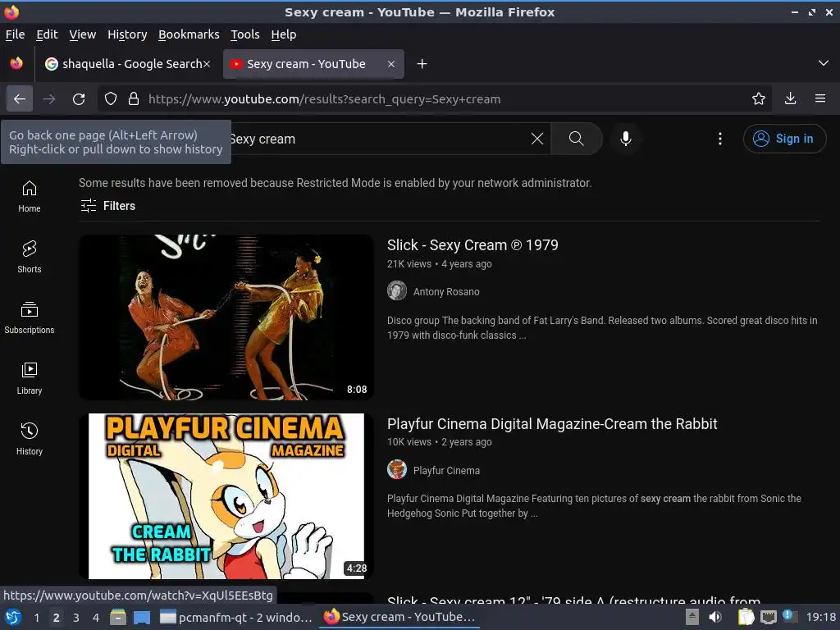Screen dimensions: 840x630
Task: Click the Sign in button
Action: tap(784, 139)
